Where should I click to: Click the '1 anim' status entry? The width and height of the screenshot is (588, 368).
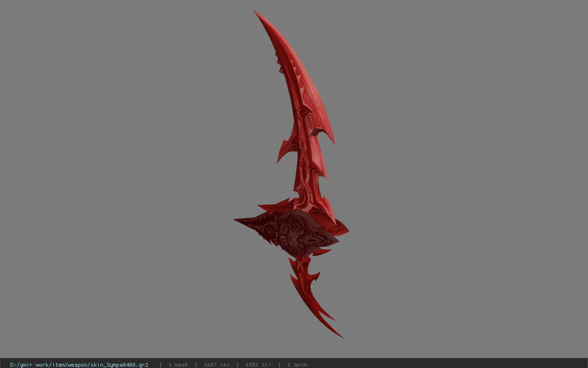point(297,365)
